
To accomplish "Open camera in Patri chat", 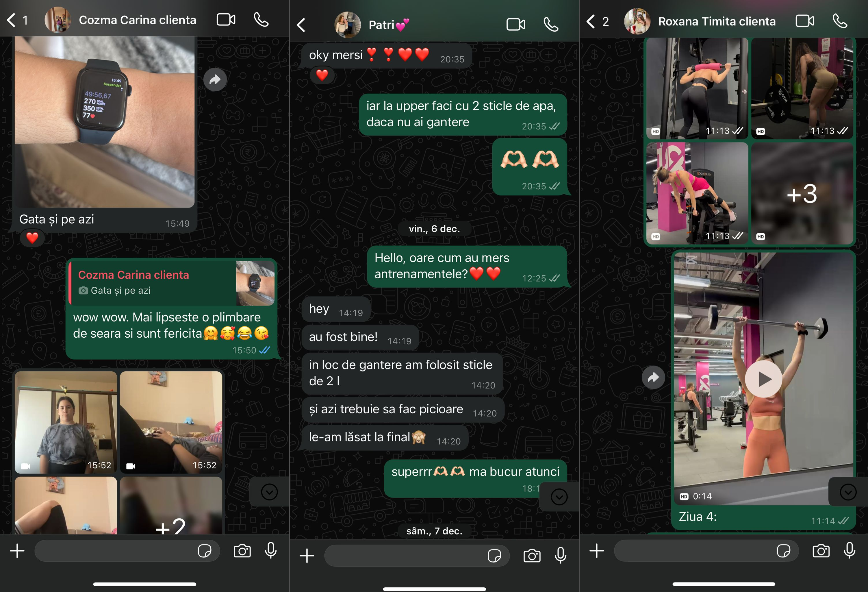I will (x=532, y=556).
